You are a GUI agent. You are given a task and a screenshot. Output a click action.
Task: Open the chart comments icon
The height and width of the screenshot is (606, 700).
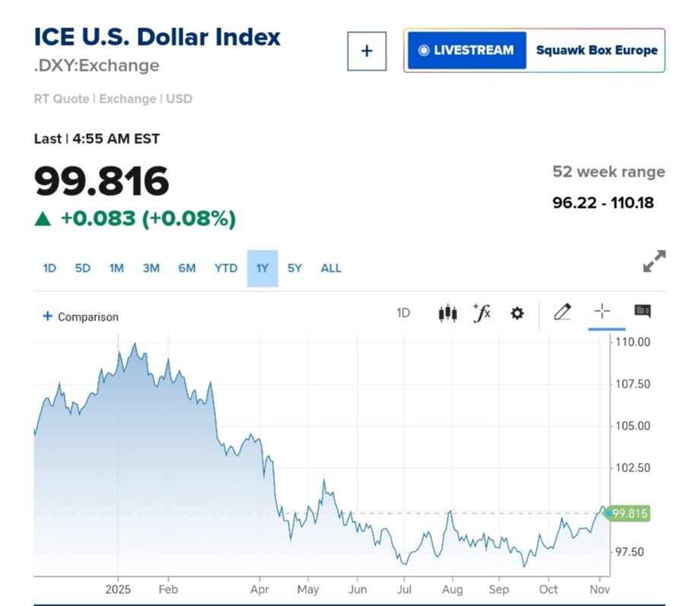[642, 311]
